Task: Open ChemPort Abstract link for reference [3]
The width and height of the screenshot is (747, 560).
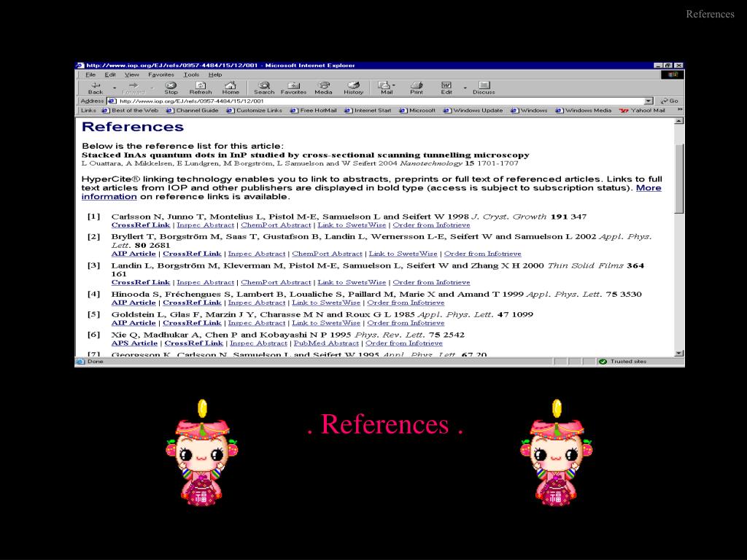Action: click(276, 282)
